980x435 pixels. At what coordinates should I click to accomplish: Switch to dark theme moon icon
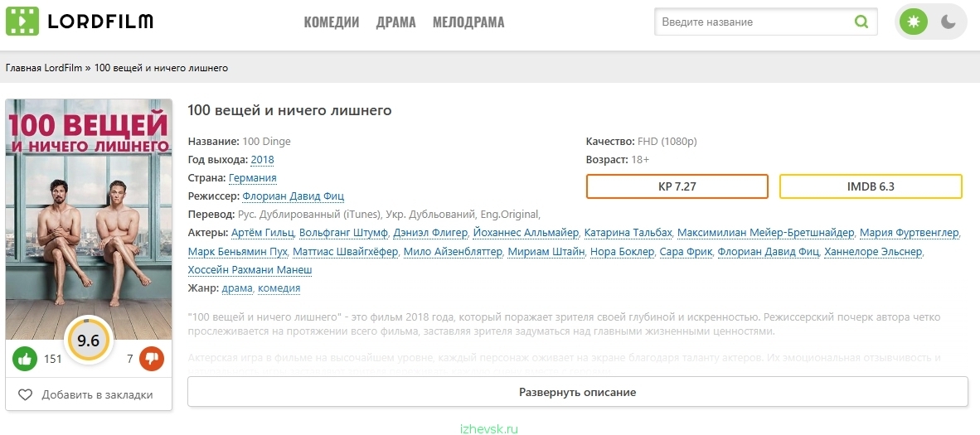click(948, 22)
